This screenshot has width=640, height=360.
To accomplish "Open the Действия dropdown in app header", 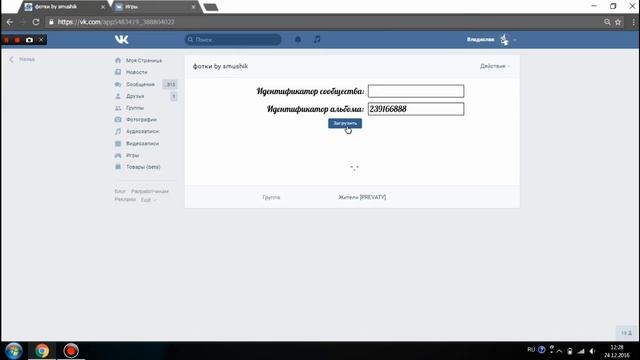I will (495, 66).
